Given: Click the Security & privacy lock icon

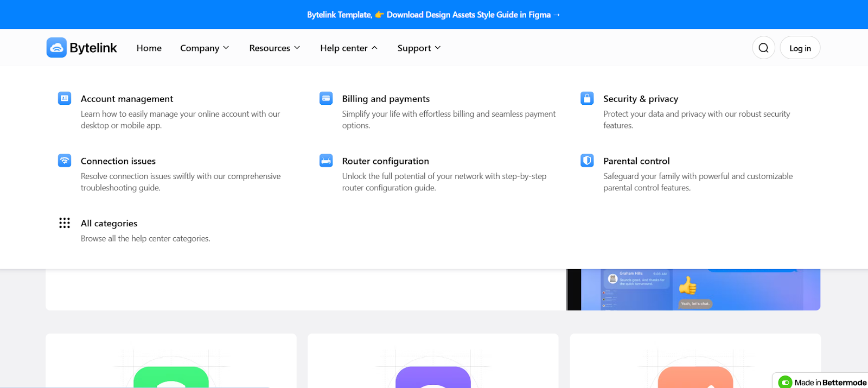Looking at the screenshot, I should point(587,98).
